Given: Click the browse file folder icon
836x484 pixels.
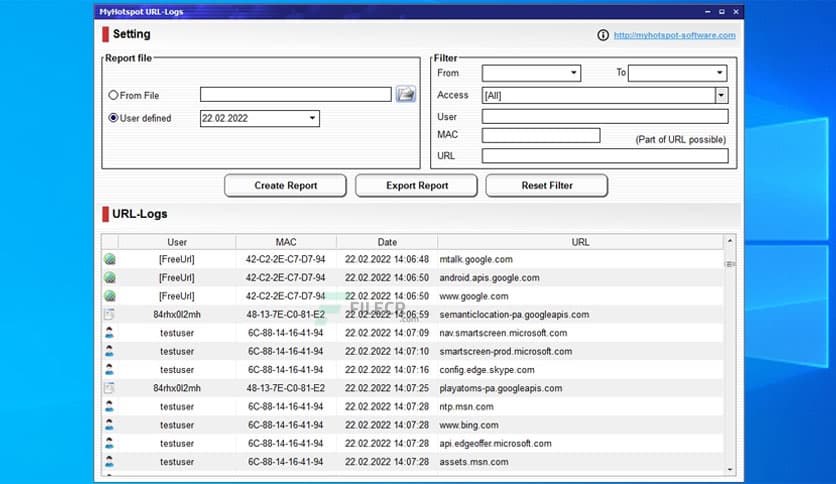Looking at the screenshot, I should (x=406, y=94).
